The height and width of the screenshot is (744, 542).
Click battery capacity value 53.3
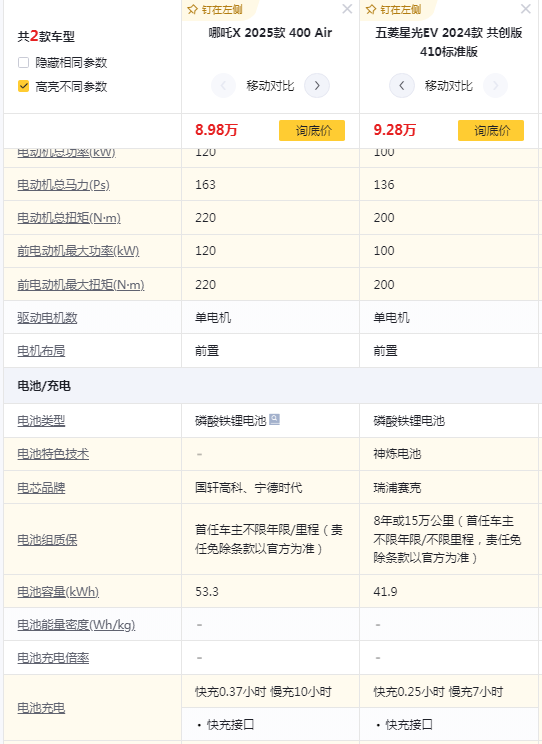click(x=207, y=592)
